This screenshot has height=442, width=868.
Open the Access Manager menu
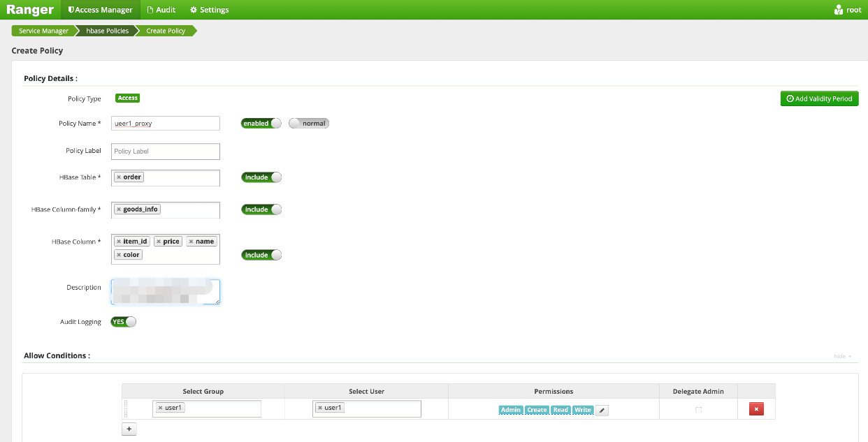101,10
